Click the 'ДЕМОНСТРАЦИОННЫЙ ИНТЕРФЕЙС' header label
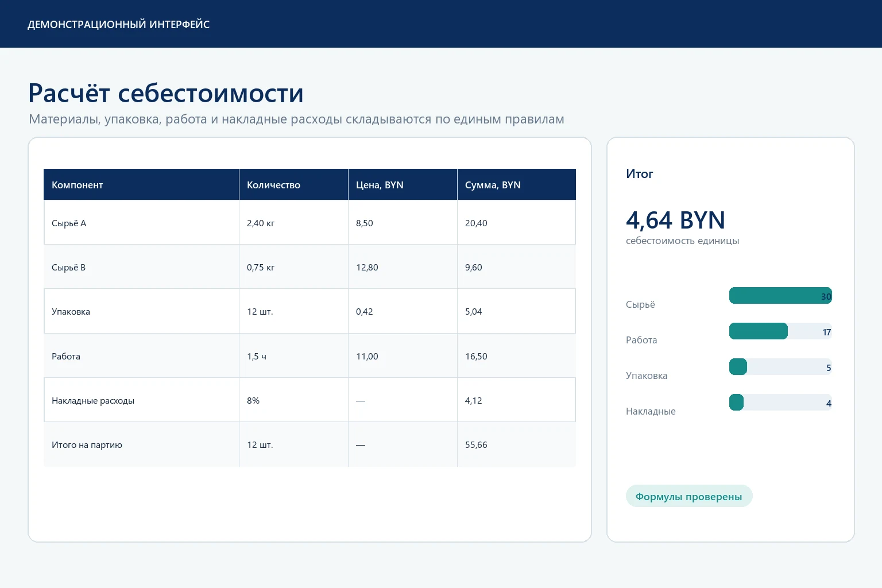The height and width of the screenshot is (588, 882). pos(118,24)
